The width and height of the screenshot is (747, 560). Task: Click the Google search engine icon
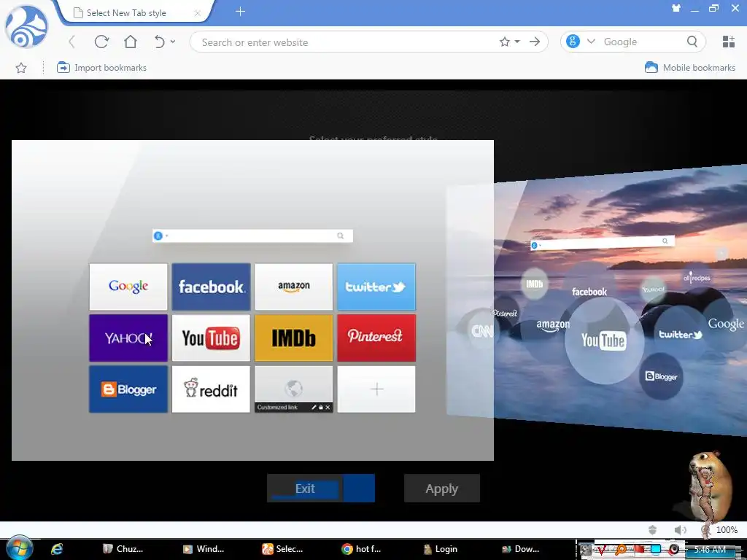click(573, 42)
